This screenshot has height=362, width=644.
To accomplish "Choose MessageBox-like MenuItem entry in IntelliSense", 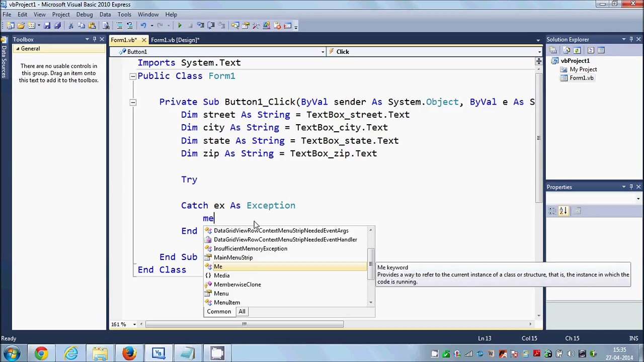I will click(286, 303).
